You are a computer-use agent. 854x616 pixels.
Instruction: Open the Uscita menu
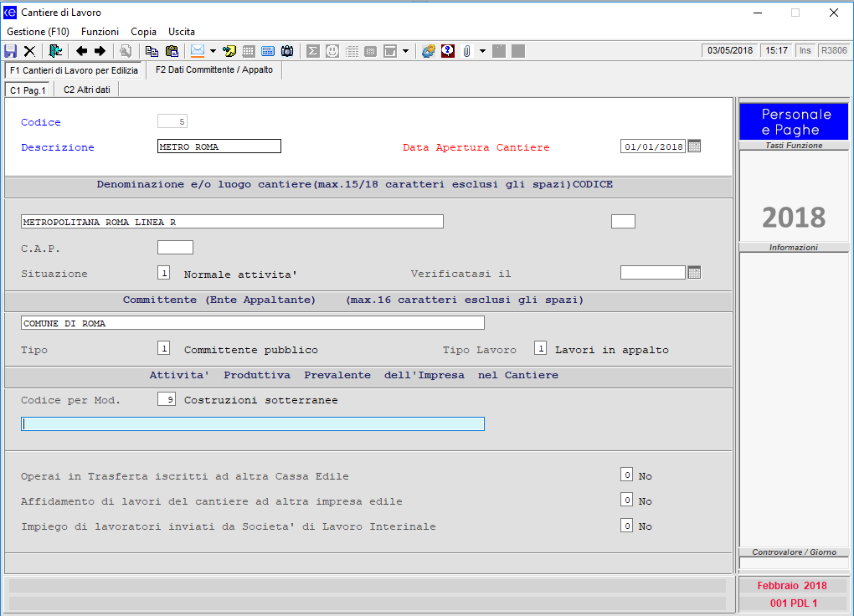[x=182, y=32]
